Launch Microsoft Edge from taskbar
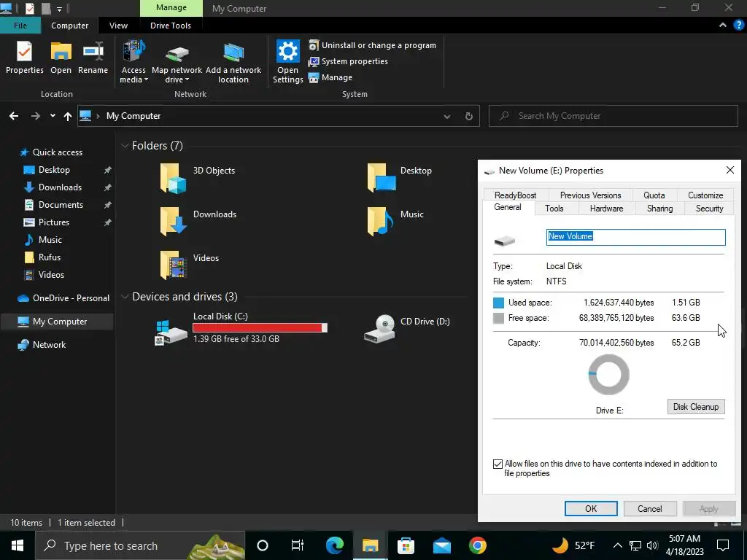Screen dimensions: 747x560 click(x=334, y=545)
